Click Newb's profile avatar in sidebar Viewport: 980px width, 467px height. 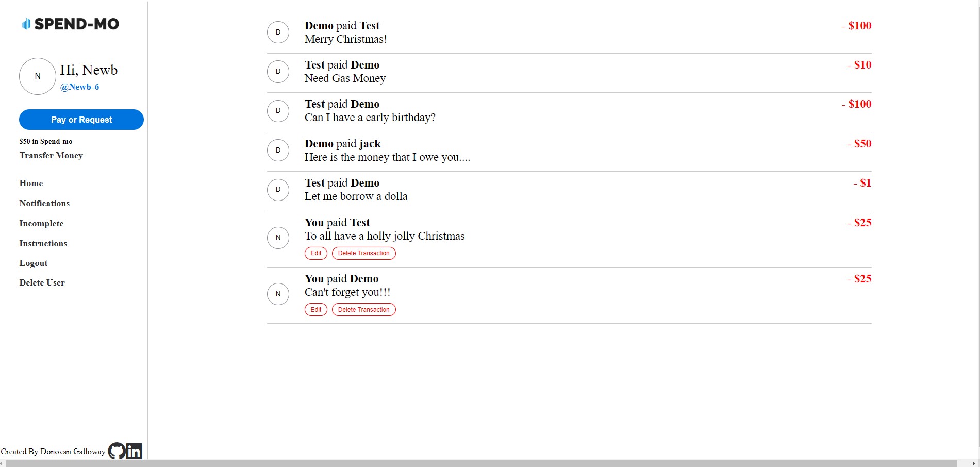38,76
